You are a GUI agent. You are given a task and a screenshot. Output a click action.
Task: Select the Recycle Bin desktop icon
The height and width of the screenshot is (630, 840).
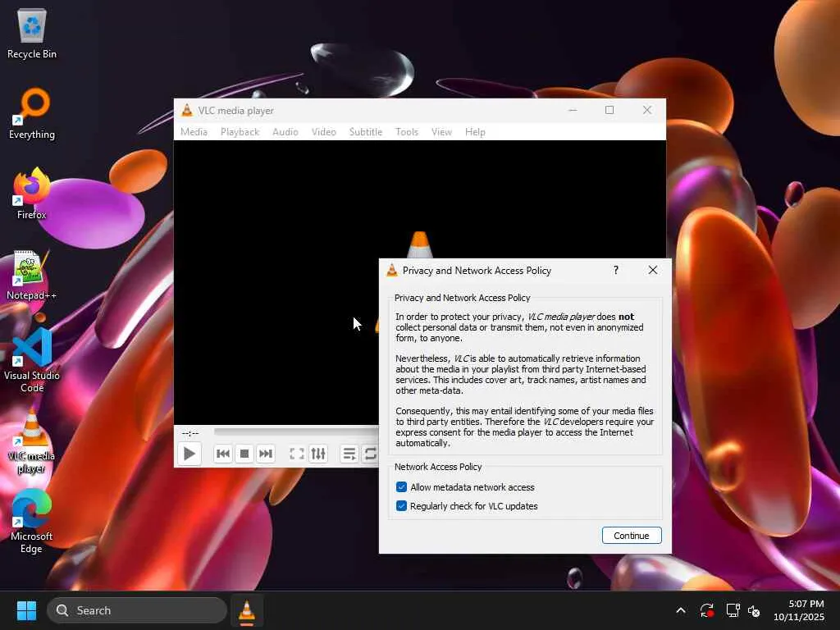32,33
